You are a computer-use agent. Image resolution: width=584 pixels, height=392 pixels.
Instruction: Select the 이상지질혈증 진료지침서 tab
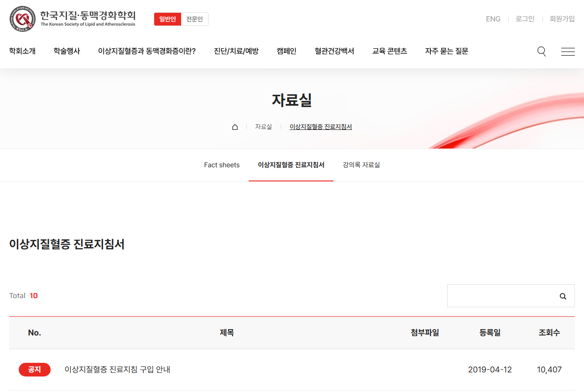[x=291, y=165]
